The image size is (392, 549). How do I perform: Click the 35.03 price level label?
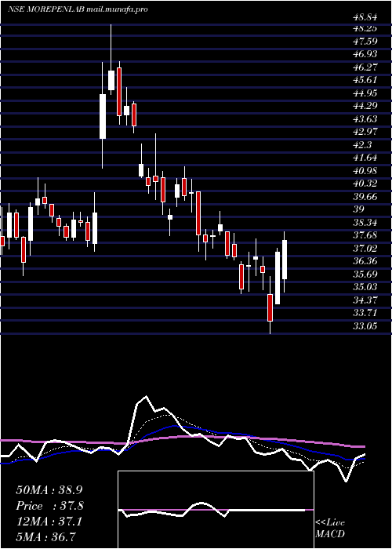(x=365, y=287)
